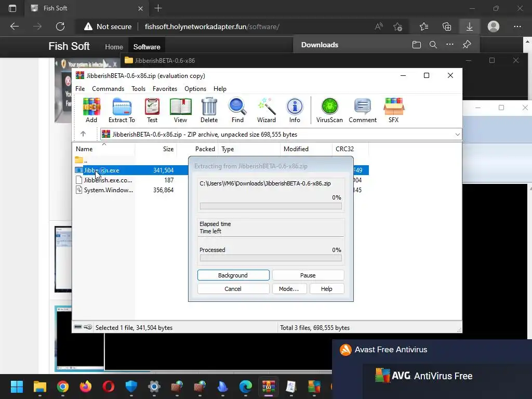
Task: Open the Tools menu
Action: pos(138,88)
